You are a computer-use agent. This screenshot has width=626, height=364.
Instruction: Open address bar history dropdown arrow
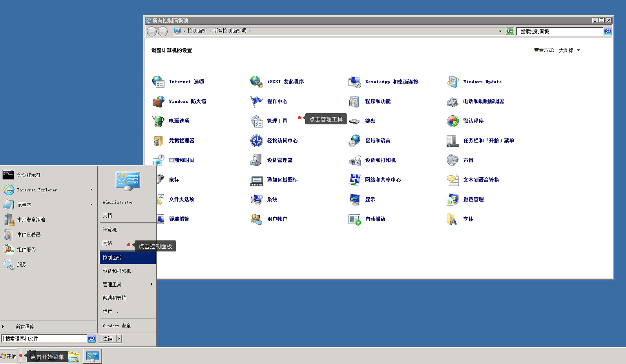[x=500, y=31]
